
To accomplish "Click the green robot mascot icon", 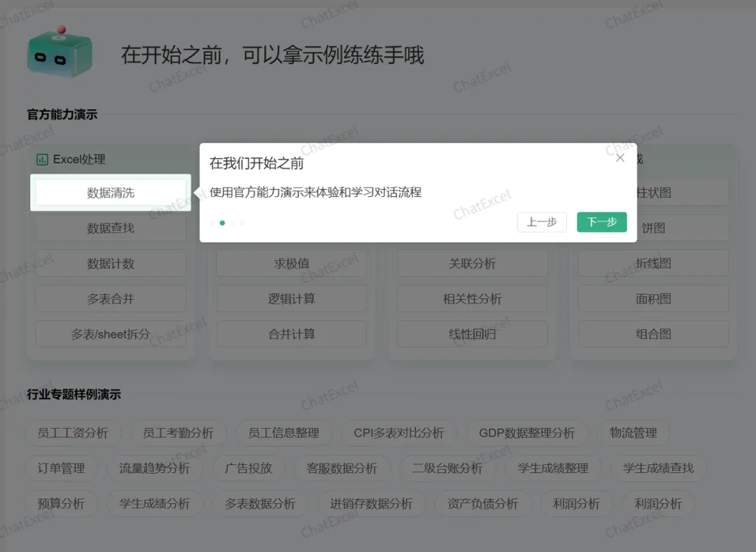I will (x=59, y=53).
